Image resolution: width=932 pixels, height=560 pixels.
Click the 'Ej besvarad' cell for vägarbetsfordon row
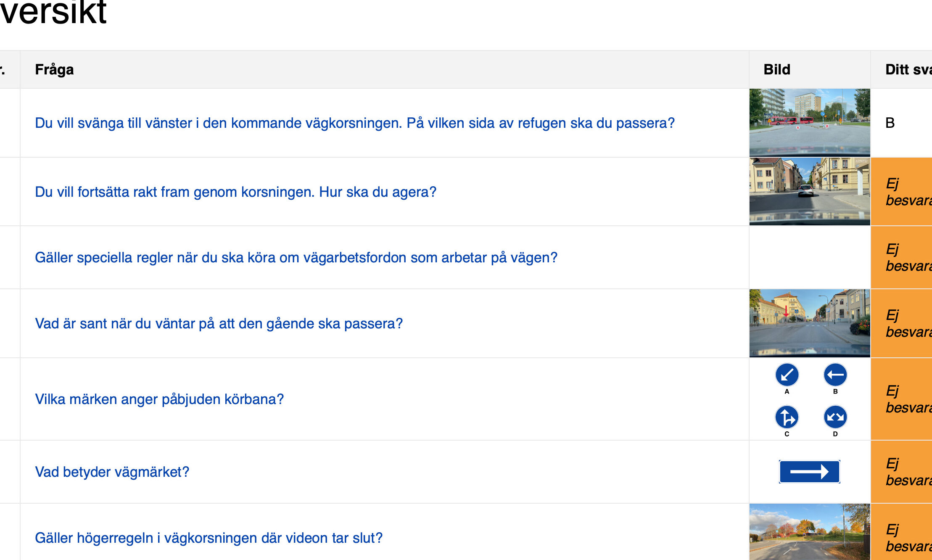901,257
